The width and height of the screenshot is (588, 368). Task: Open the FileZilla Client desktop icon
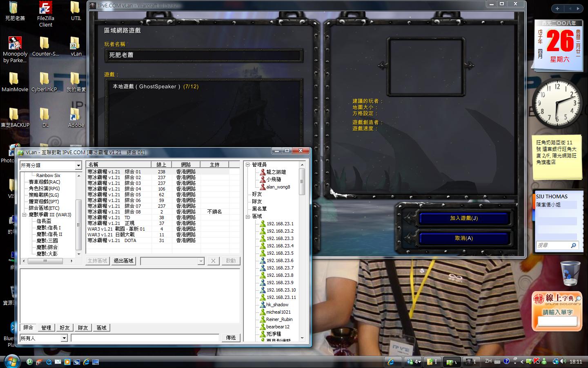[45, 14]
